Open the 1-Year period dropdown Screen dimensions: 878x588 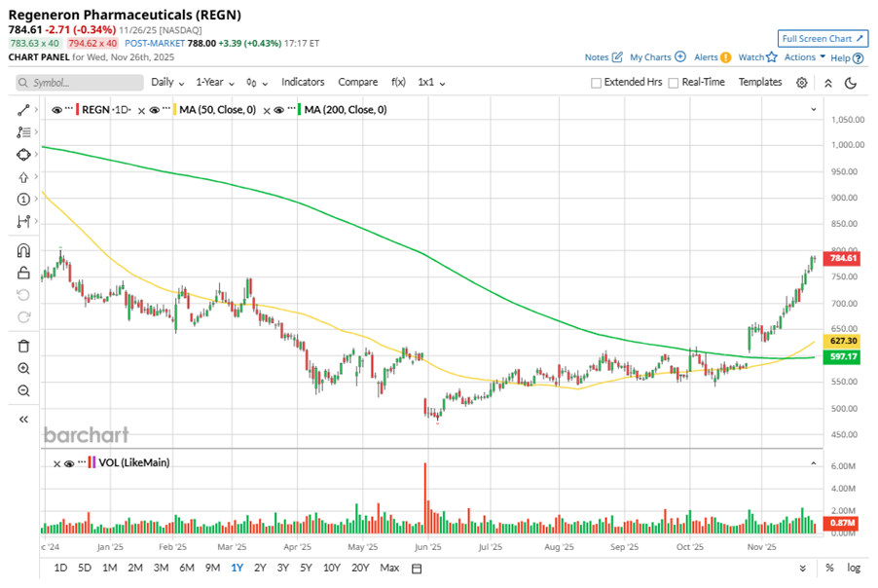[x=215, y=83]
